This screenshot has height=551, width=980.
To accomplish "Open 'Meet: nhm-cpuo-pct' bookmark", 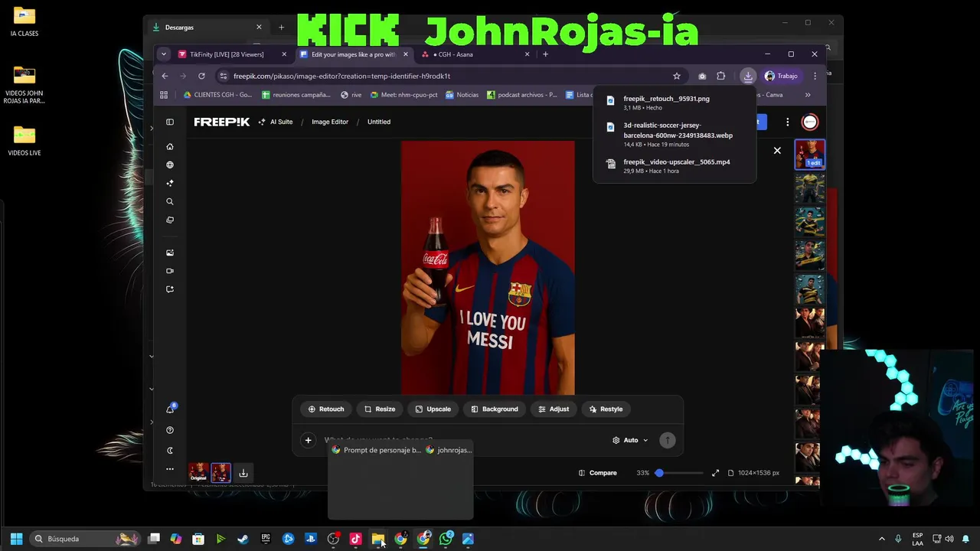I will click(403, 95).
